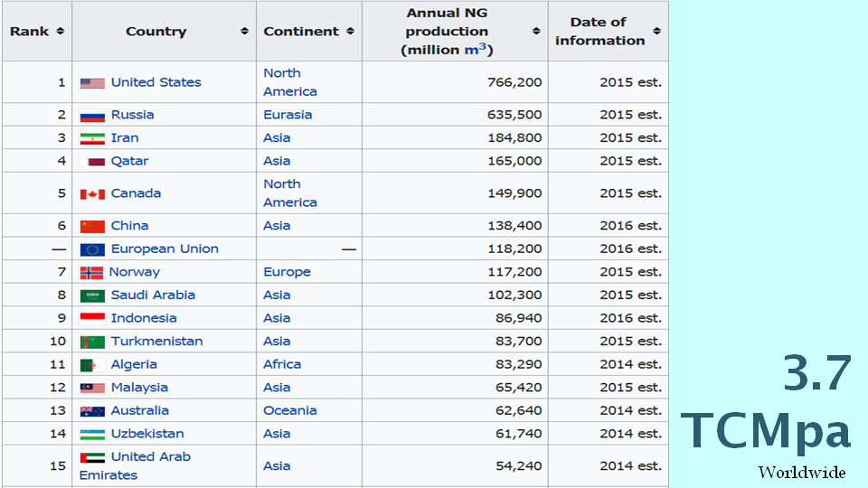Click the Australia flag icon

click(92, 411)
